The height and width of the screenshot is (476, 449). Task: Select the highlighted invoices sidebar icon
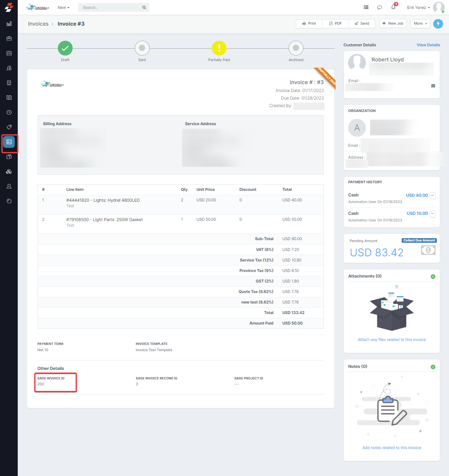pos(9,142)
